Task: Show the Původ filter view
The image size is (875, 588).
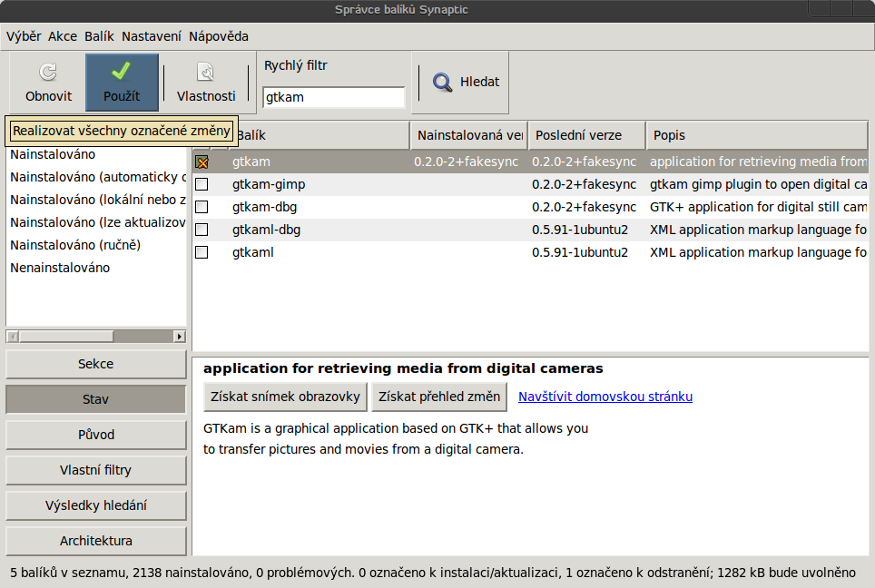Action: 96,435
